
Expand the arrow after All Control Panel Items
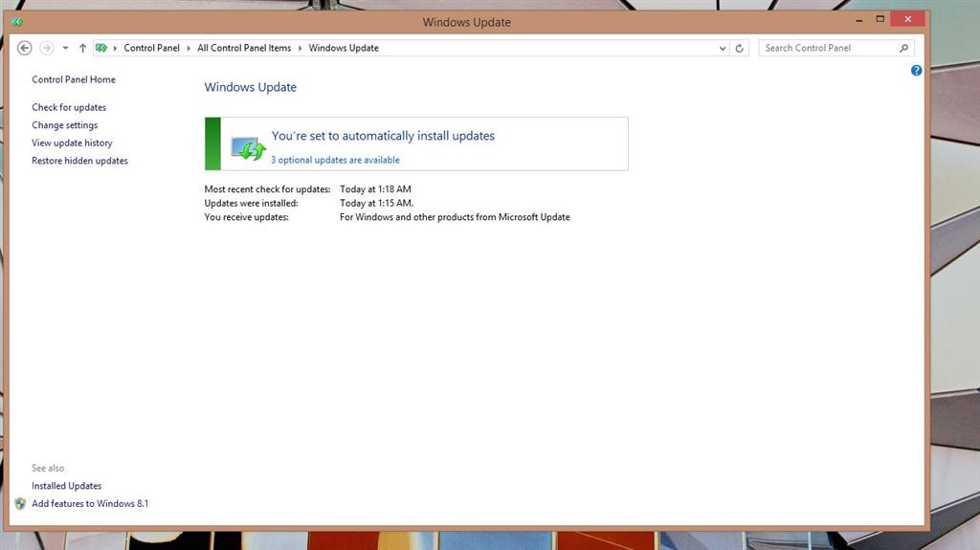pos(300,48)
